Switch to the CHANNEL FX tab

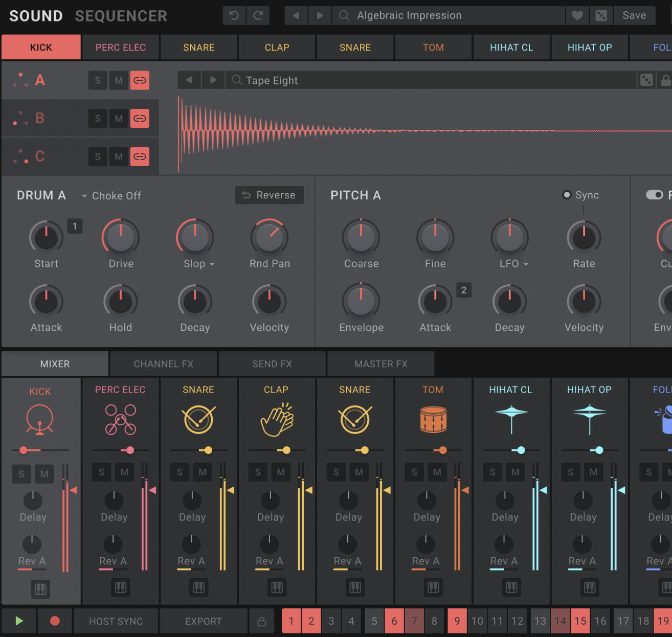click(x=164, y=364)
